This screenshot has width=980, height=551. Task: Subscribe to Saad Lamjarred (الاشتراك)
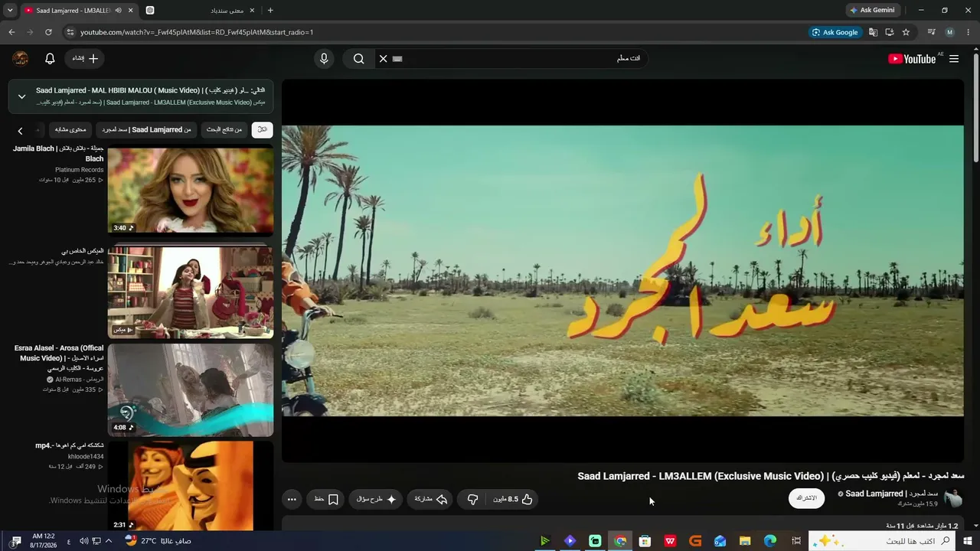point(806,498)
